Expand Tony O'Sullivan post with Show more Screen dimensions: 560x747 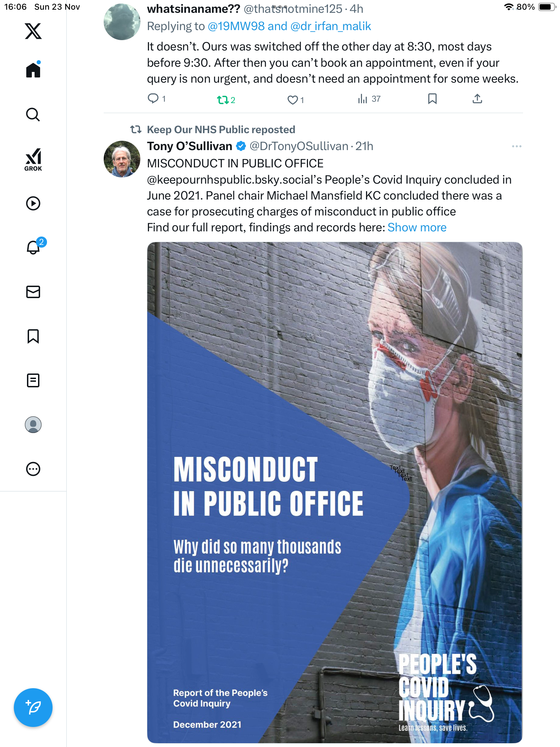[x=417, y=228]
